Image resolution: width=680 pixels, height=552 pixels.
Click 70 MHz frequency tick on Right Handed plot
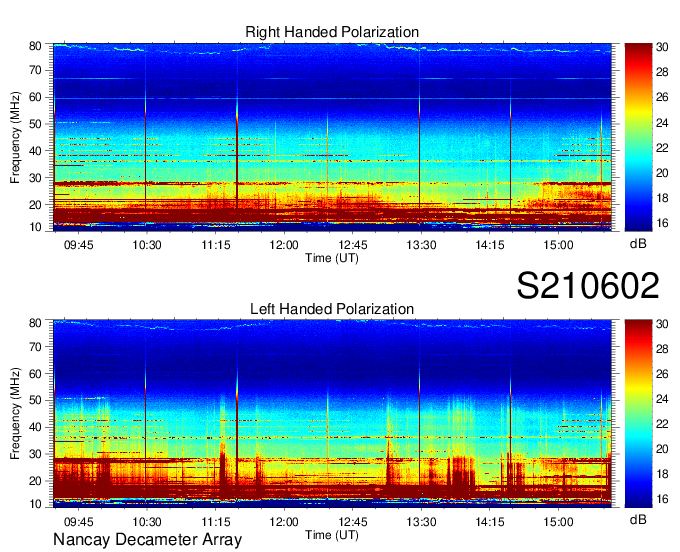click(x=35, y=70)
